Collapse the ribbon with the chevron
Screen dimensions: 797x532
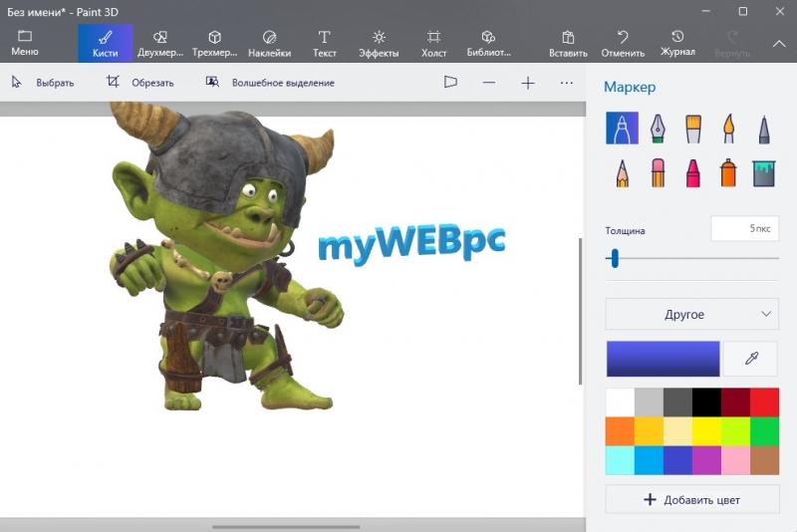pos(779,44)
